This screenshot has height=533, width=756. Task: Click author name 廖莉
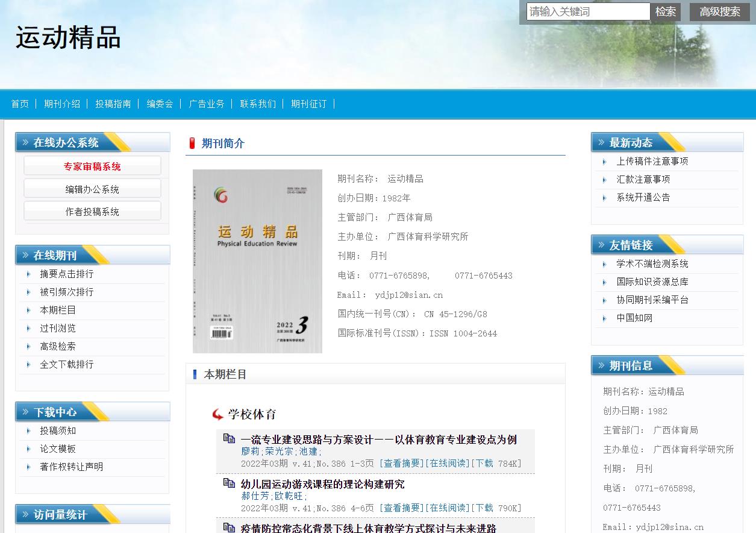(x=250, y=452)
